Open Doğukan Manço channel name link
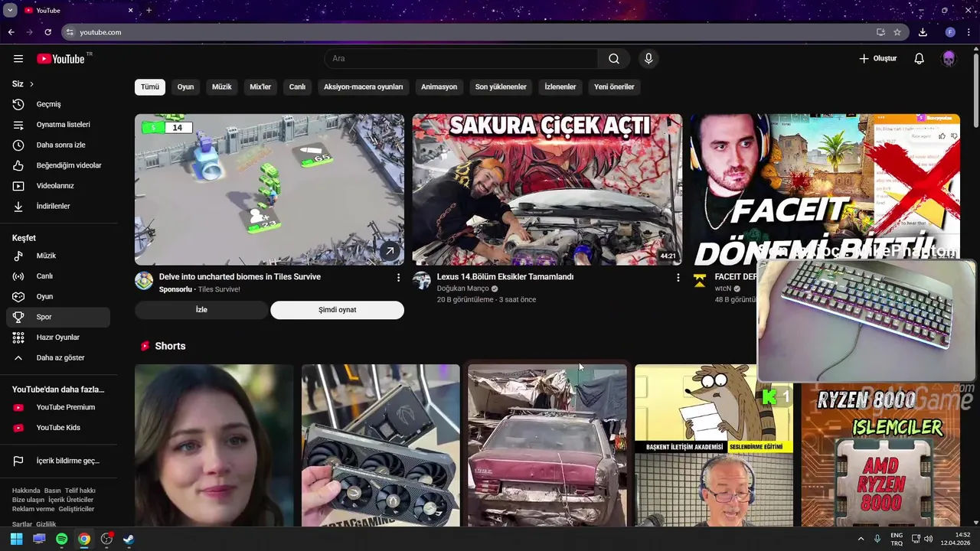Image resolution: width=980 pixels, height=551 pixels. coord(462,289)
